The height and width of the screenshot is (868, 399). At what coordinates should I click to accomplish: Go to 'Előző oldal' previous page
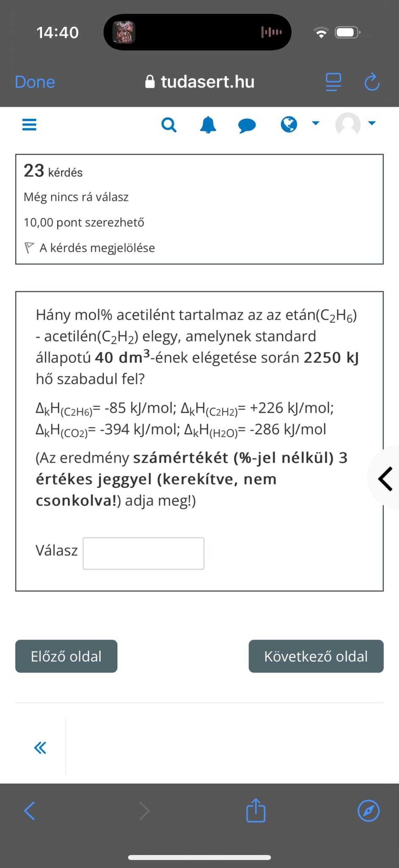(66, 656)
